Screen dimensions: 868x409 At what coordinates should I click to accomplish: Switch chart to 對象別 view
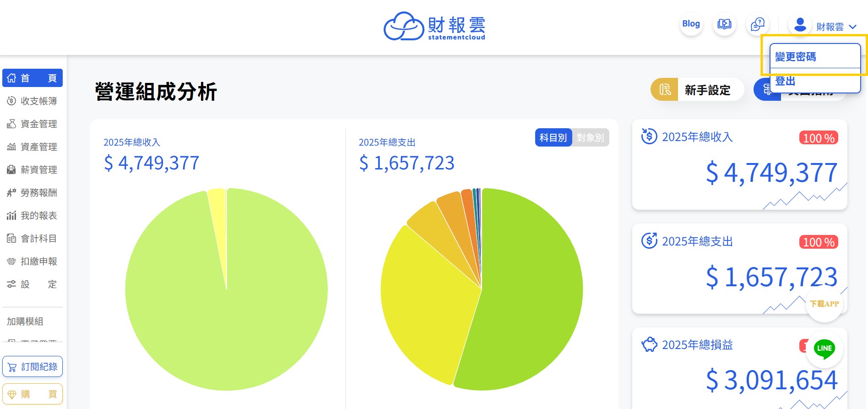pos(590,138)
